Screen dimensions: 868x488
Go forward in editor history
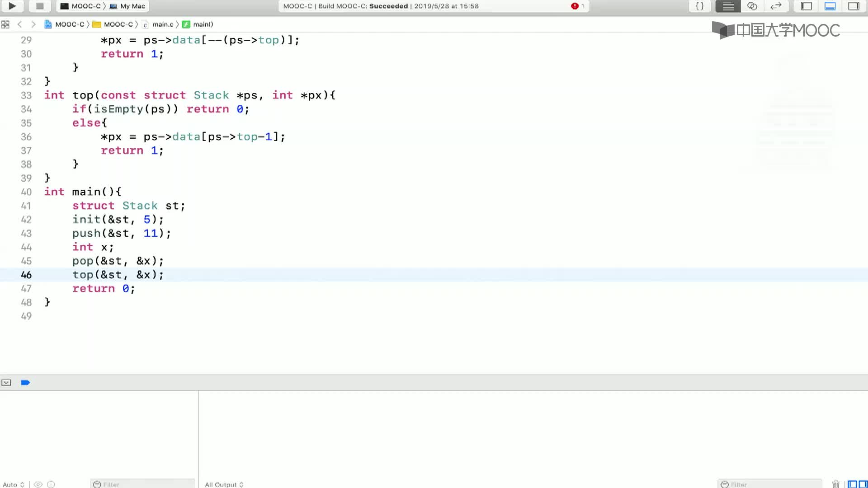point(33,24)
